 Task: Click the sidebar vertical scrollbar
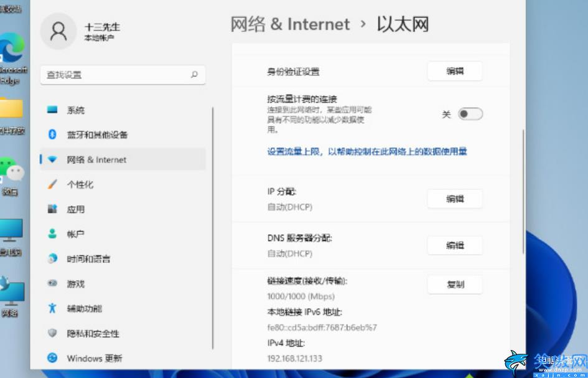tap(213, 228)
